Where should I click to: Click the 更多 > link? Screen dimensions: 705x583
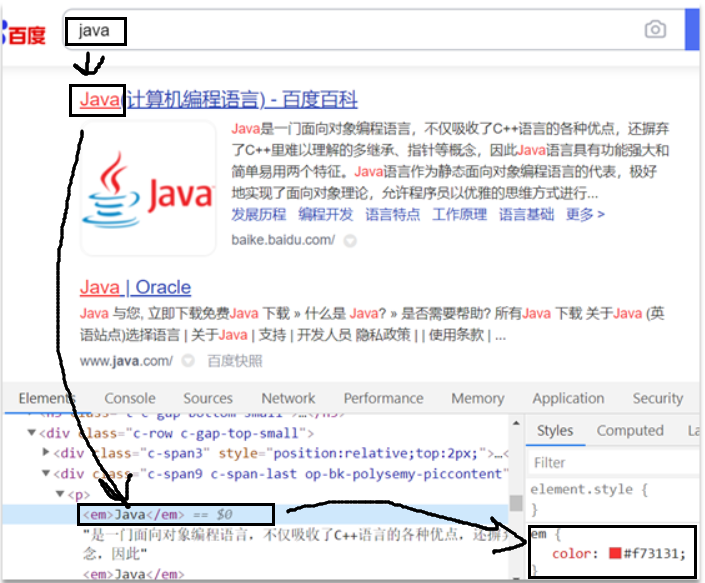(585, 214)
